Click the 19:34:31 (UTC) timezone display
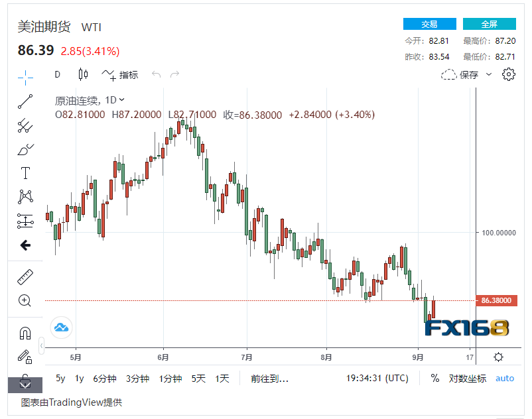 point(377,378)
